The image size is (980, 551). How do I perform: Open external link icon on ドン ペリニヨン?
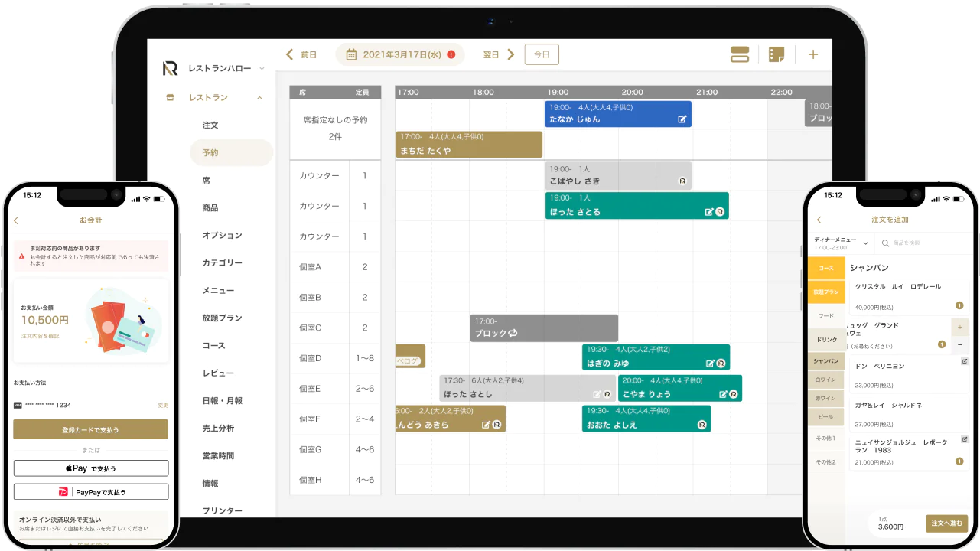pos(965,362)
